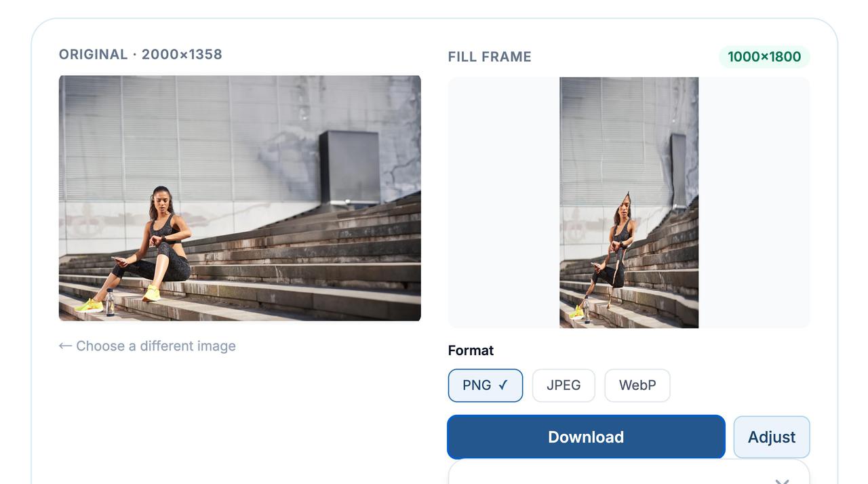The height and width of the screenshot is (484, 868).
Task: Click the empty right padding of the Fill Frame preview
Action: coord(754,203)
